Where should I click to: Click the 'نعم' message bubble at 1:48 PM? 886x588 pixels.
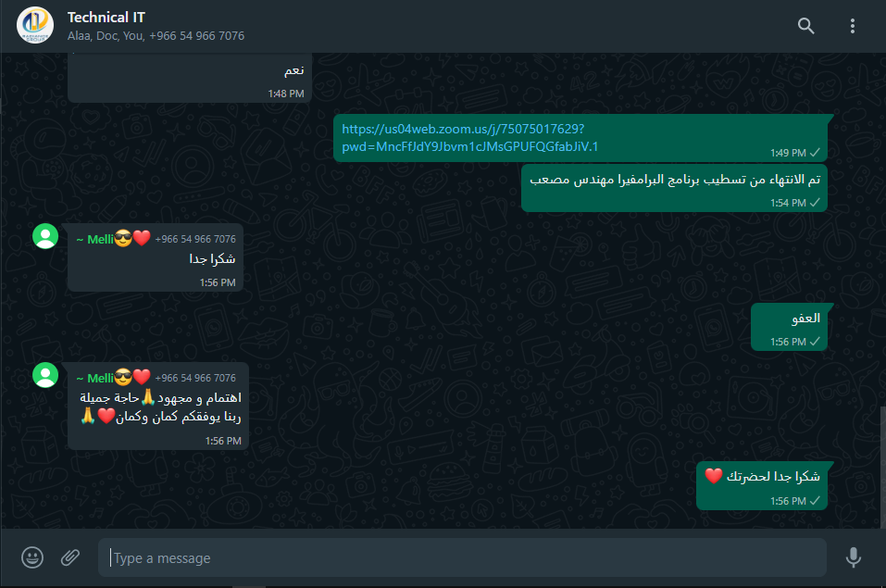[190, 79]
